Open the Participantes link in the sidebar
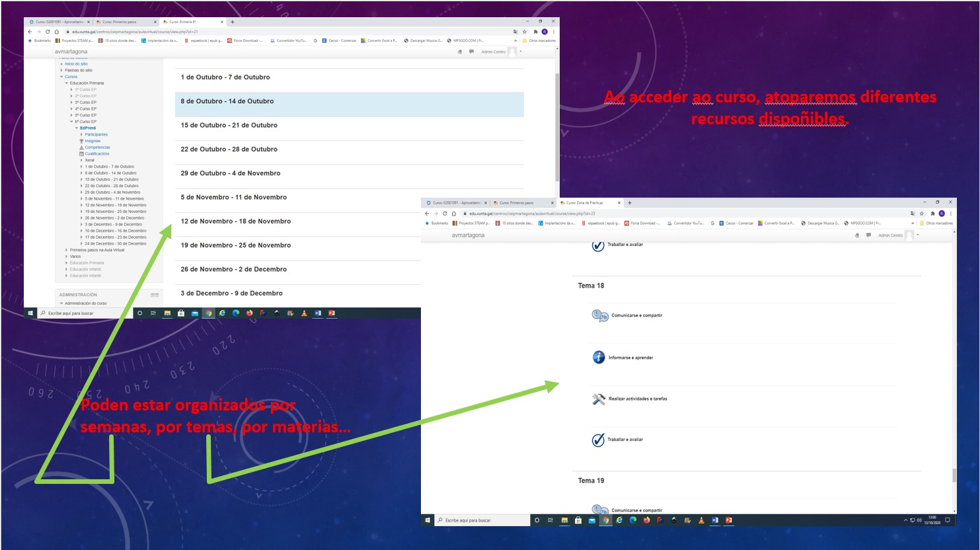Image resolution: width=980 pixels, height=550 pixels. [96, 135]
